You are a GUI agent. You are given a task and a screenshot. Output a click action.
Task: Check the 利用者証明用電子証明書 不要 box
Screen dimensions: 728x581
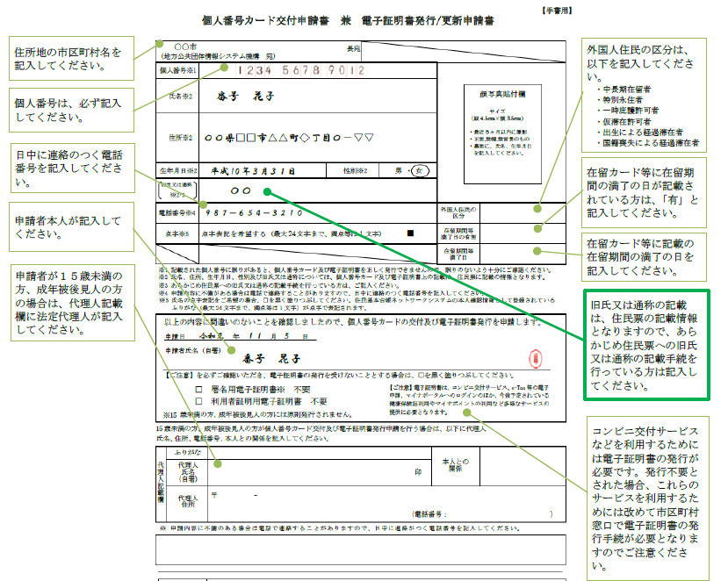click(198, 401)
